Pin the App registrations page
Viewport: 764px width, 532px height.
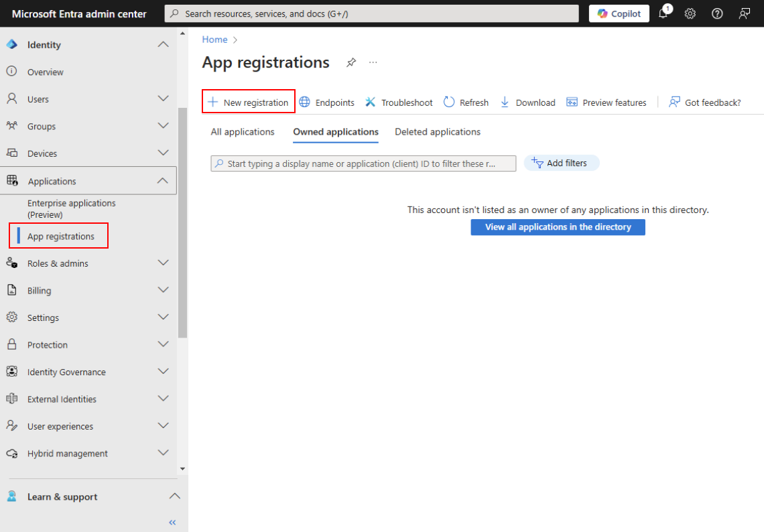point(351,62)
